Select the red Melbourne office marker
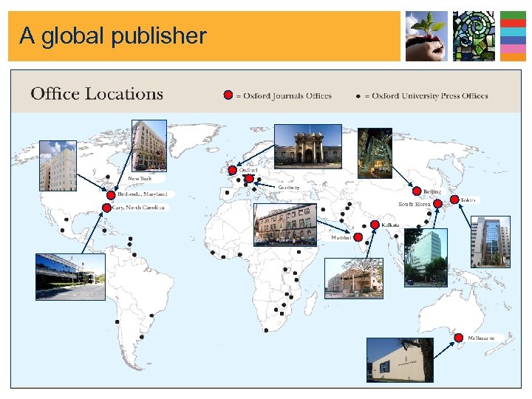 coord(458,338)
